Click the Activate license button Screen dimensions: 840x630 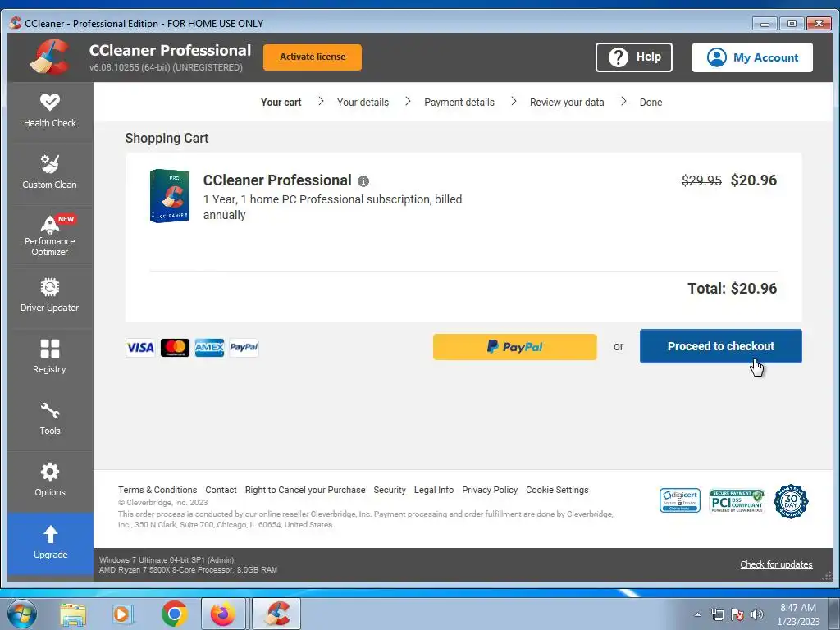click(x=313, y=57)
